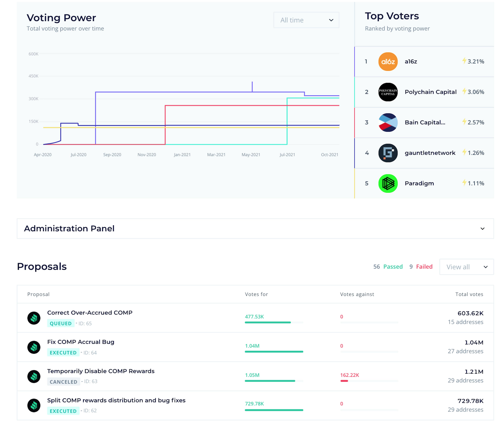This screenshot has height=421, width=504.
Task: Click Compound icon for Correct Over-Accrued COMP
Action: pos(34,318)
